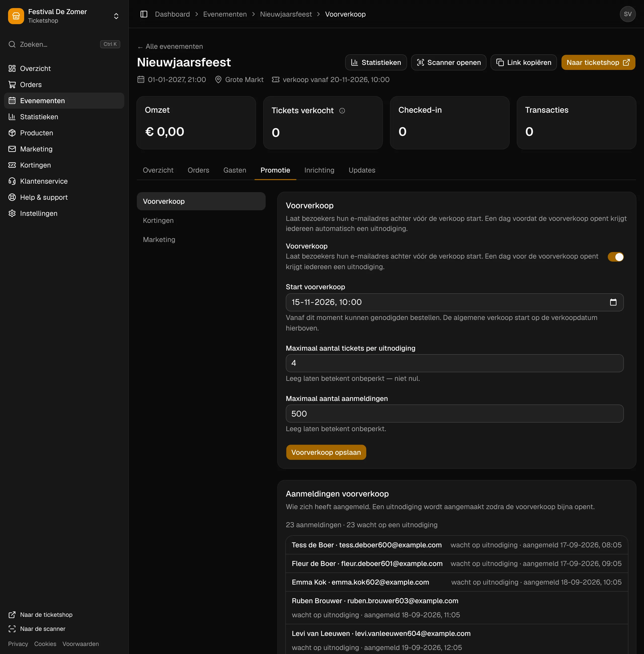Screen dimensions: 644x654
Task: Open Klantenservice in the sidebar
Action: point(64,181)
